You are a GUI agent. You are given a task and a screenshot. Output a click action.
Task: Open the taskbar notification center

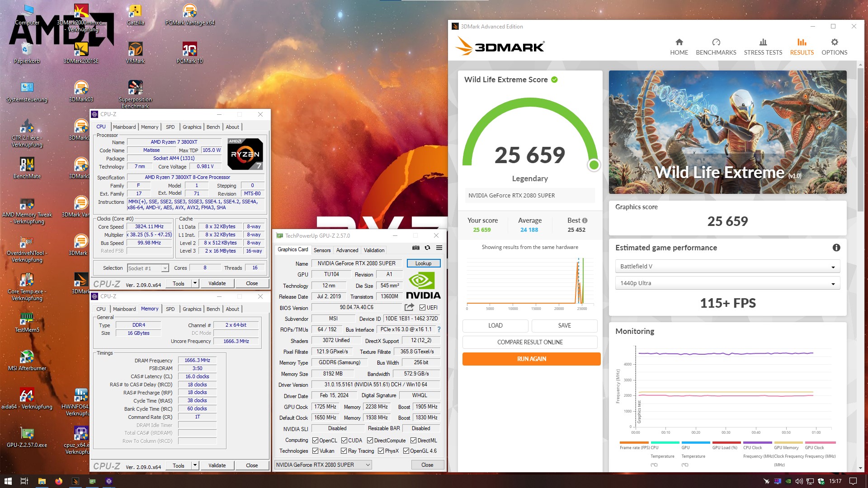853,481
